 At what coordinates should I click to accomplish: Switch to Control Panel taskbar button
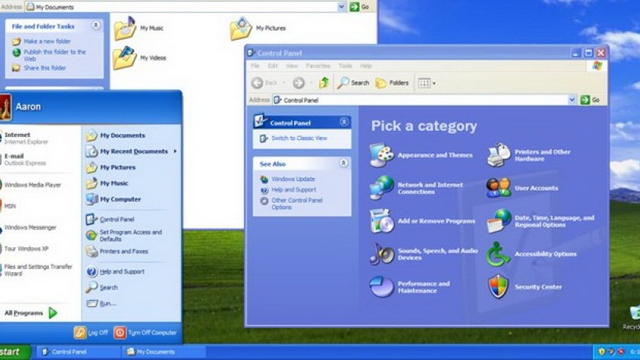pyautogui.click(x=78, y=352)
